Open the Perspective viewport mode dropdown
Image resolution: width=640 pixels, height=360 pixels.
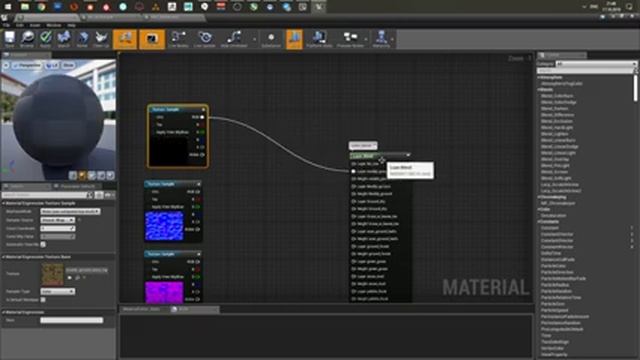pyautogui.click(x=27, y=65)
